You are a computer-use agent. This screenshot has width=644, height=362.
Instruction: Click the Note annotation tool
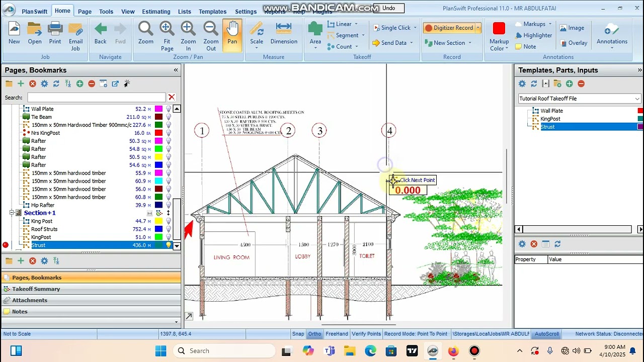pyautogui.click(x=525, y=47)
